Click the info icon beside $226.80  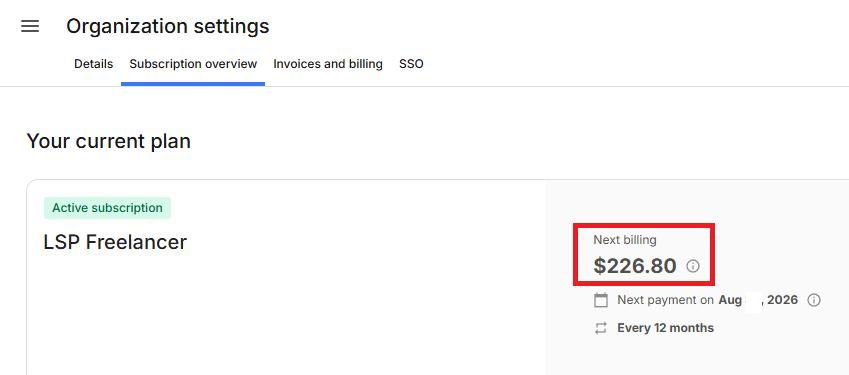click(x=693, y=266)
